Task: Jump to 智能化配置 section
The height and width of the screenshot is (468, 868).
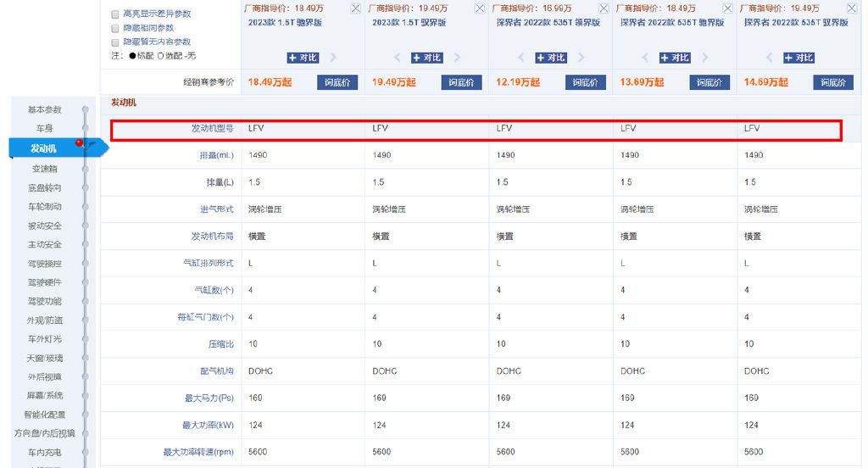Action: click(45, 415)
